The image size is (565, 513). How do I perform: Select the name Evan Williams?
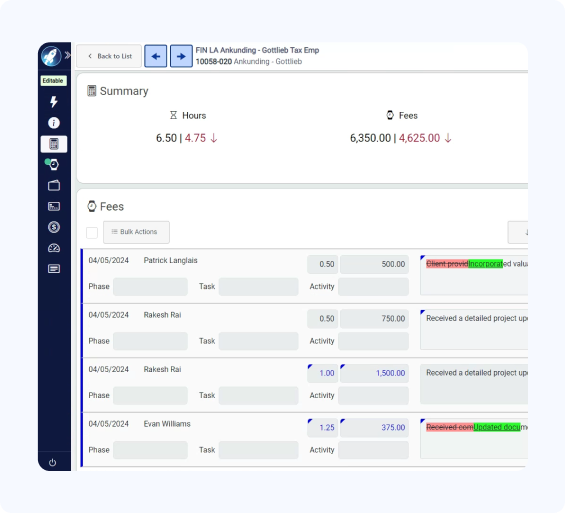pos(167,424)
